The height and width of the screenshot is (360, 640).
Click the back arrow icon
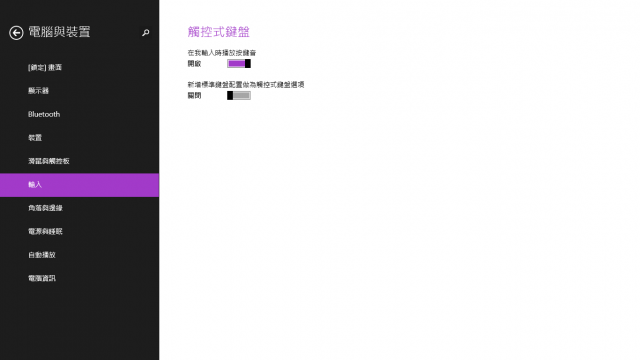coord(16,33)
